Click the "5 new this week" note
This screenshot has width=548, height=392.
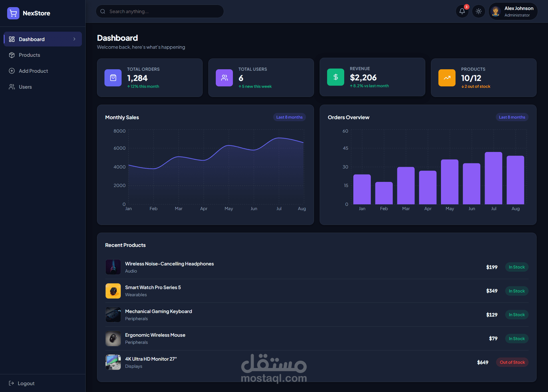(x=255, y=86)
